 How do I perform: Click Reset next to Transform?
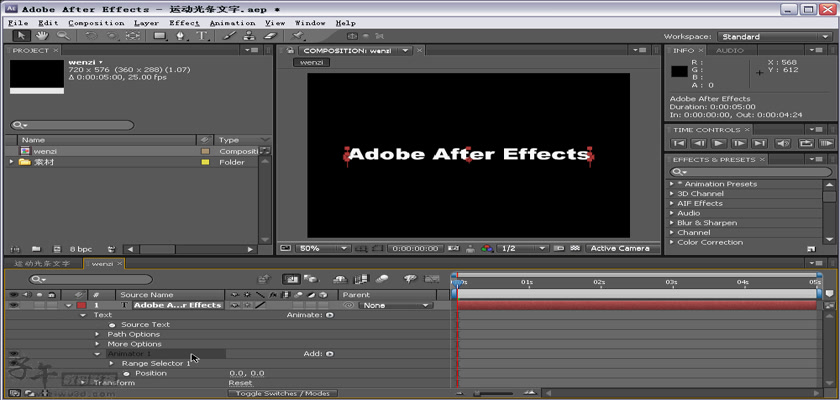241,383
